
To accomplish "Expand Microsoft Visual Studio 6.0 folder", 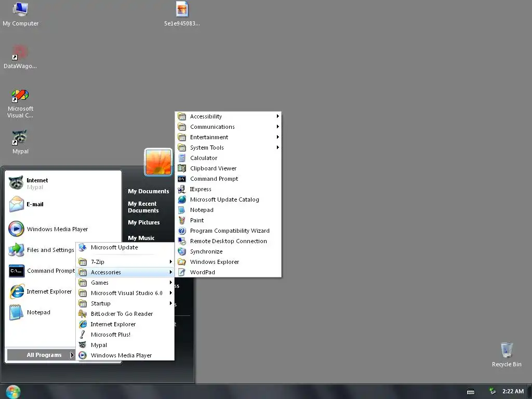I will [x=125, y=293].
